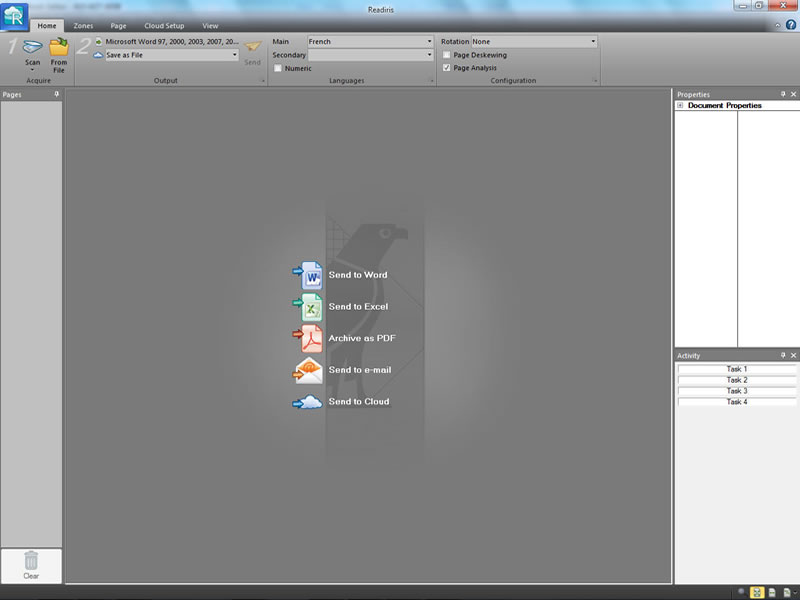Image resolution: width=800 pixels, height=600 pixels.
Task: Click the Scan icon in Acquire group
Action: [x=33, y=48]
